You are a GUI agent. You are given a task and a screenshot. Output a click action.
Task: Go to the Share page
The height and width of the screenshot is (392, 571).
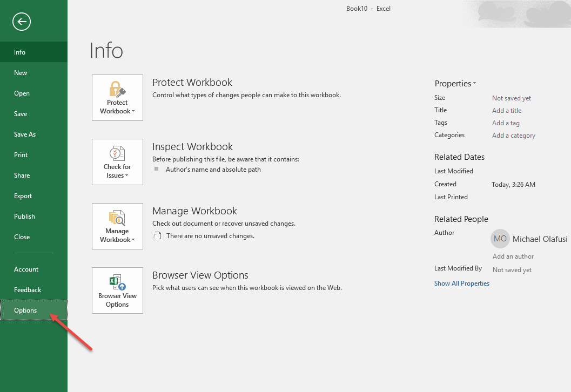33,175
